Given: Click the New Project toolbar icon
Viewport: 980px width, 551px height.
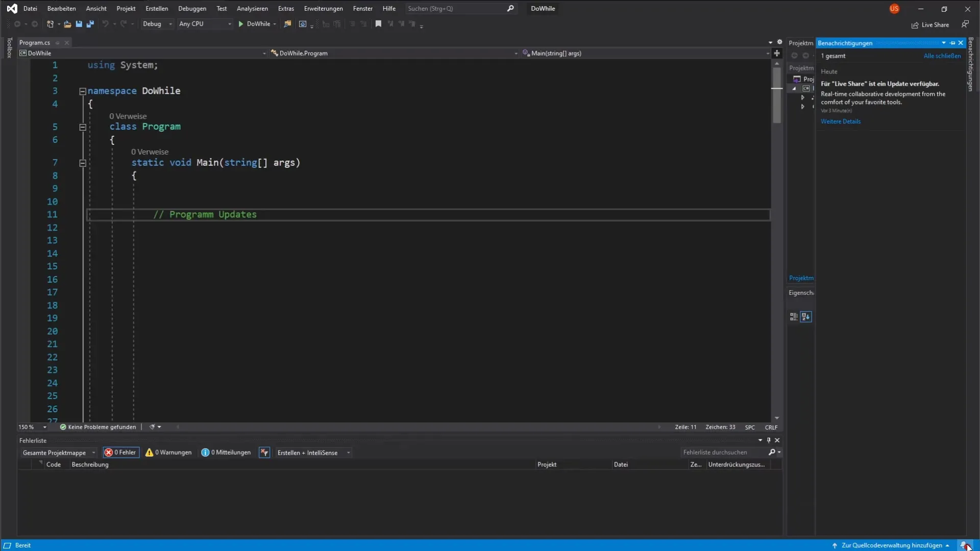Looking at the screenshot, I should coord(50,24).
